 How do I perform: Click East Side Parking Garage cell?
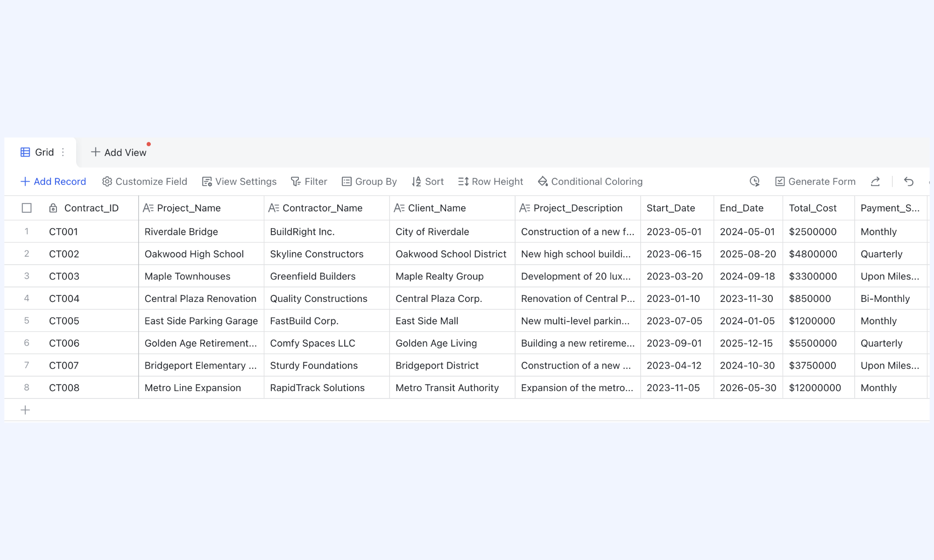point(201,321)
